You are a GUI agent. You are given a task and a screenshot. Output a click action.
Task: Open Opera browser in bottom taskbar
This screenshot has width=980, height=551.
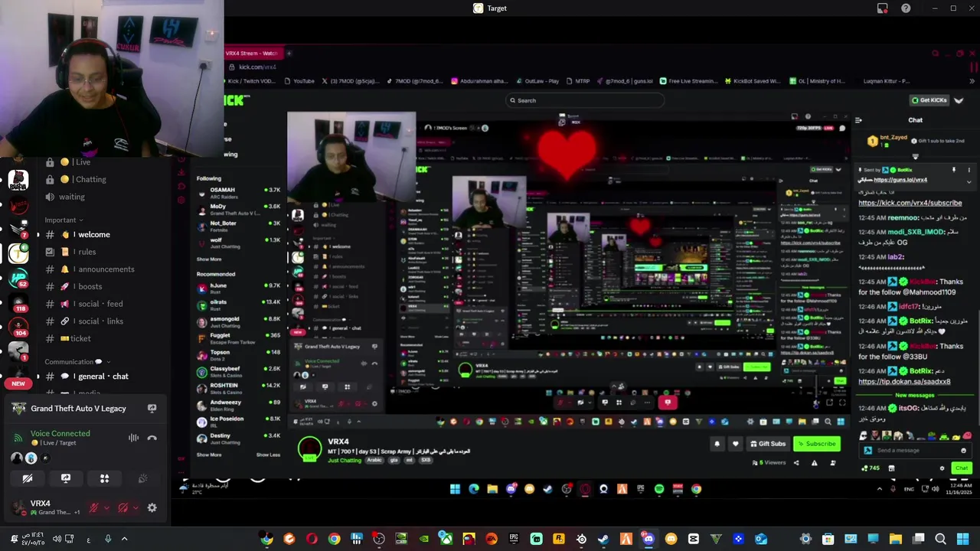tap(312, 540)
